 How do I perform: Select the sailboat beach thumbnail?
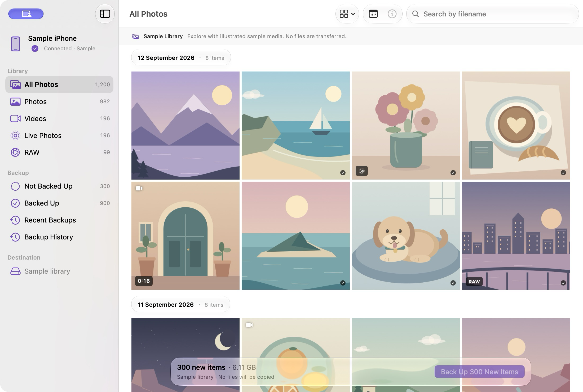coord(296,126)
